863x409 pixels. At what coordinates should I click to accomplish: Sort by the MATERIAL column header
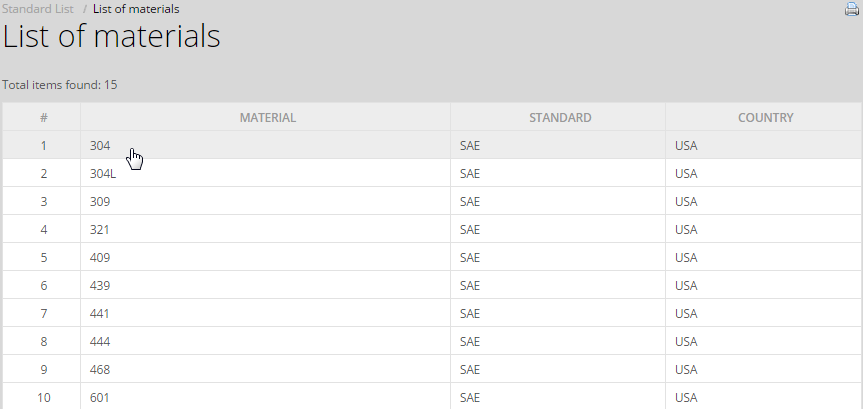click(x=267, y=118)
